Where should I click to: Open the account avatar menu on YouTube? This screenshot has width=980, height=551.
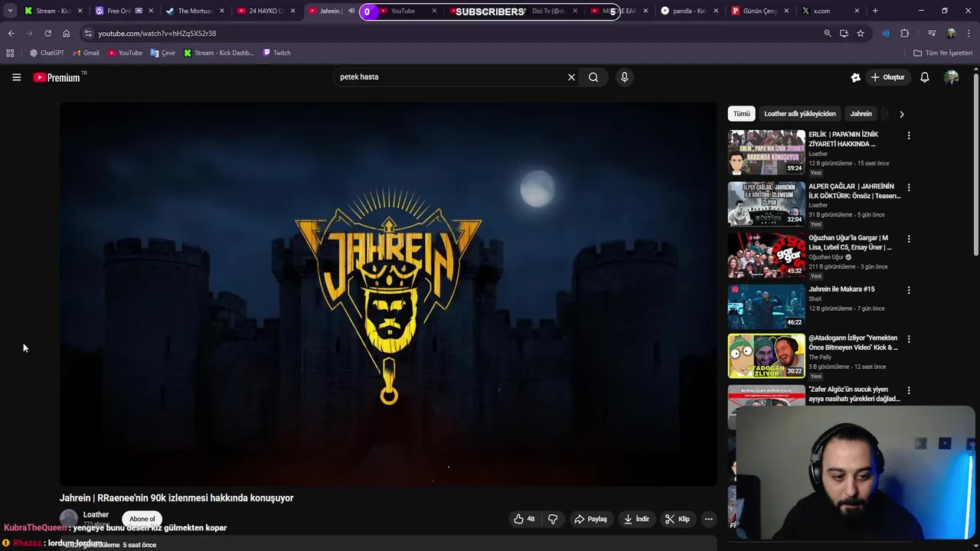coord(952,77)
